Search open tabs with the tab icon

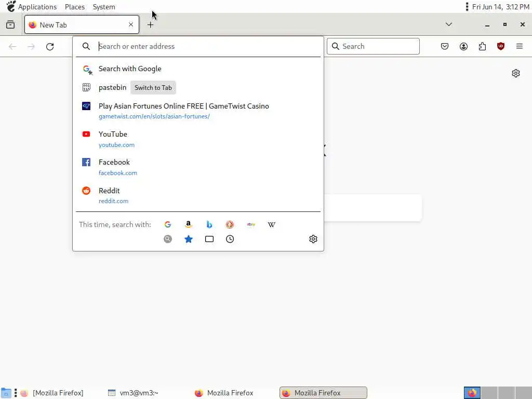coord(209,239)
